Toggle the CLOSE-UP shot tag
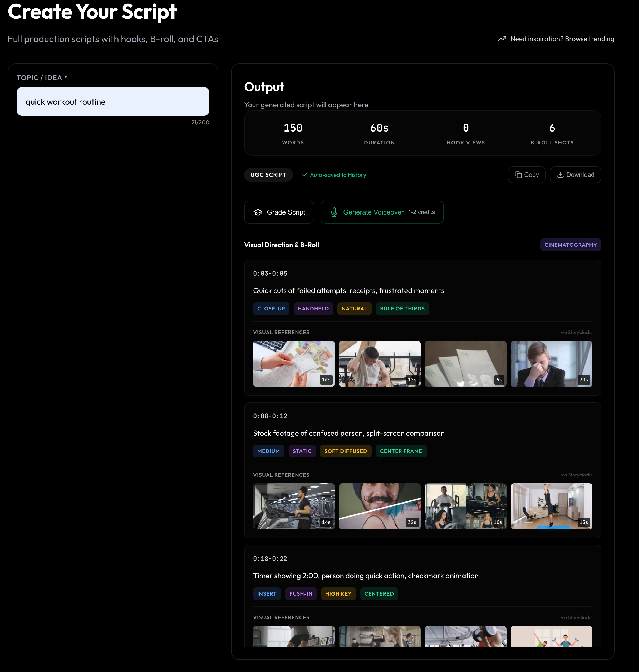Screen dimensions: 639x672 point(271,308)
